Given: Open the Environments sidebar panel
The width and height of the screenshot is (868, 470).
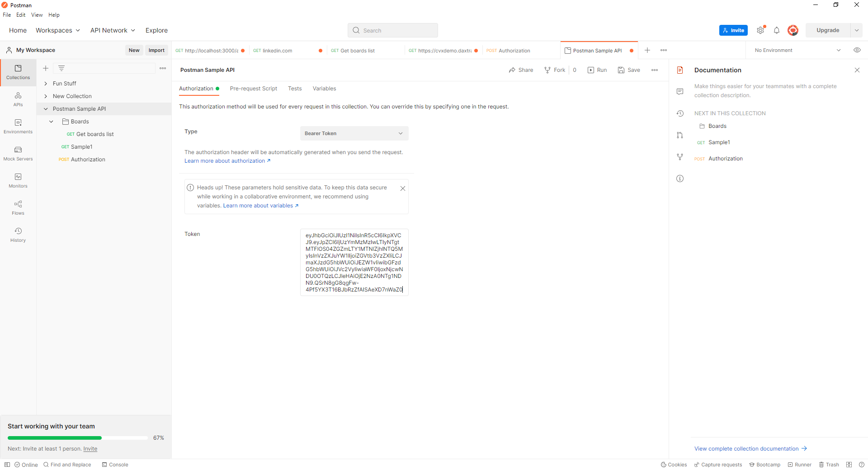Looking at the screenshot, I should (x=18, y=127).
